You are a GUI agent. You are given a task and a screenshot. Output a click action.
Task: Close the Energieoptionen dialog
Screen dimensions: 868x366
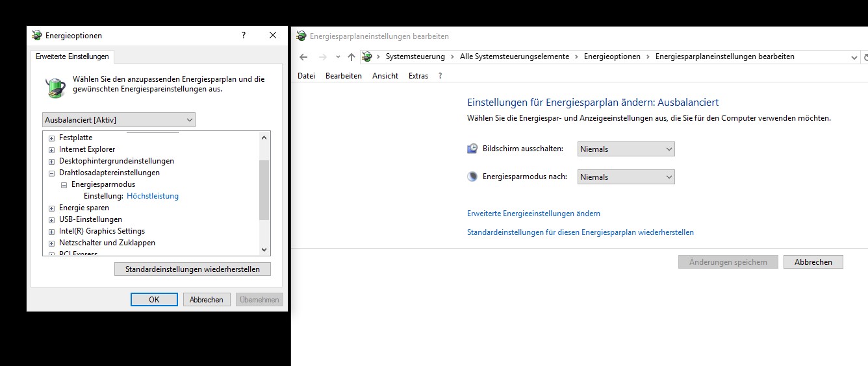[x=273, y=35]
